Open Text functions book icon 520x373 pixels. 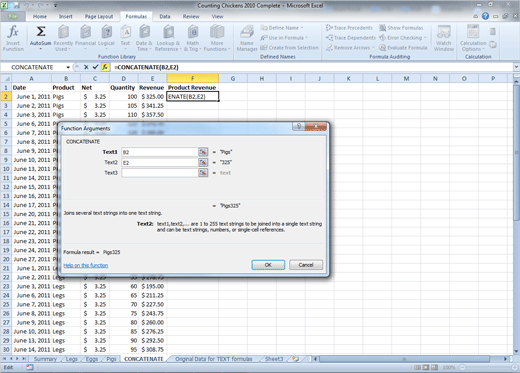click(x=125, y=33)
